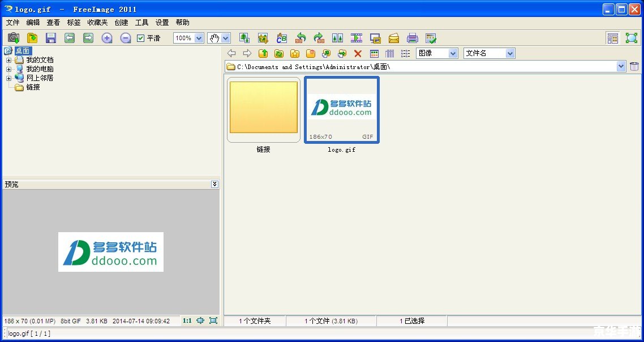Start the slideshow with the film strip icon
This screenshot has width=644, height=342.
pos(357,39)
